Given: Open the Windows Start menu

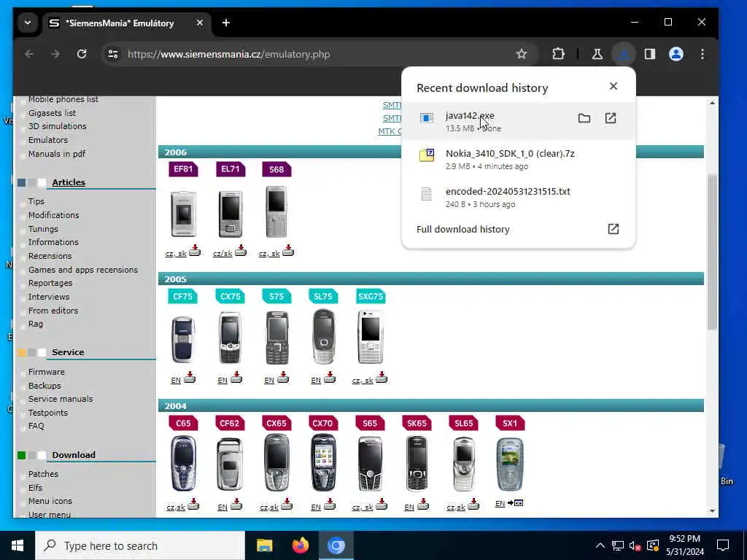Looking at the screenshot, I should (x=18, y=545).
